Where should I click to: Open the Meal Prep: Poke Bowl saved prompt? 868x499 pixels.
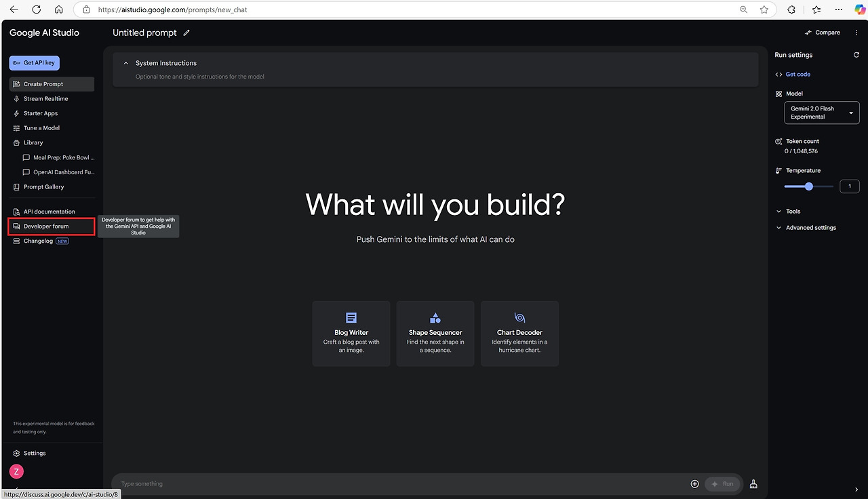[x=58, y=158]
